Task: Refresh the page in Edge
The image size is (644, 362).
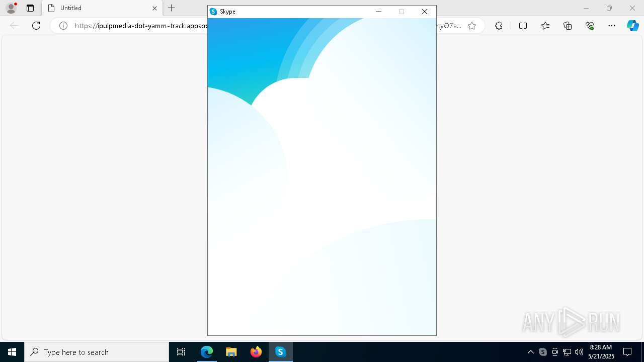Action: (x=36, y=26)
